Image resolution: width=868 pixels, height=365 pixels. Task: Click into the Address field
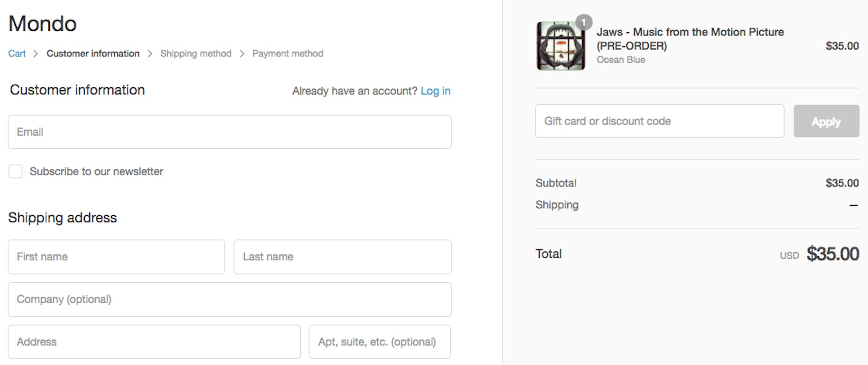(154, 342)
